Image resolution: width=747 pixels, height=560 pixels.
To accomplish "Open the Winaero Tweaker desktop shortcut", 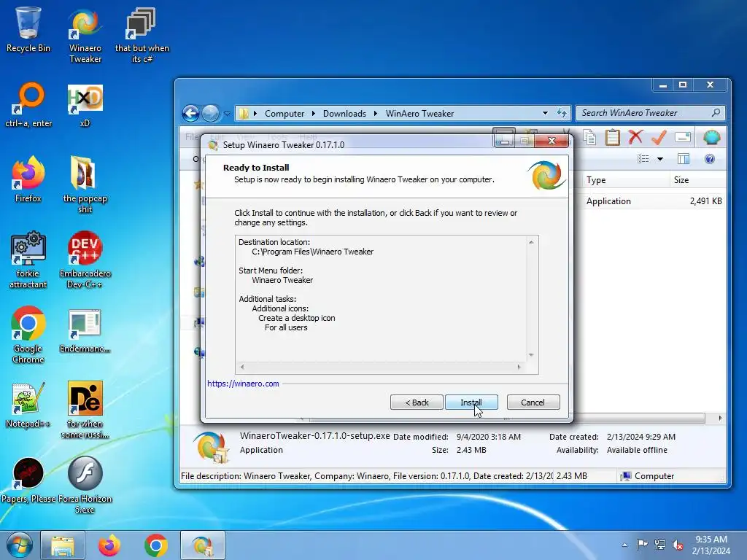I will click(x=85, y=35).
